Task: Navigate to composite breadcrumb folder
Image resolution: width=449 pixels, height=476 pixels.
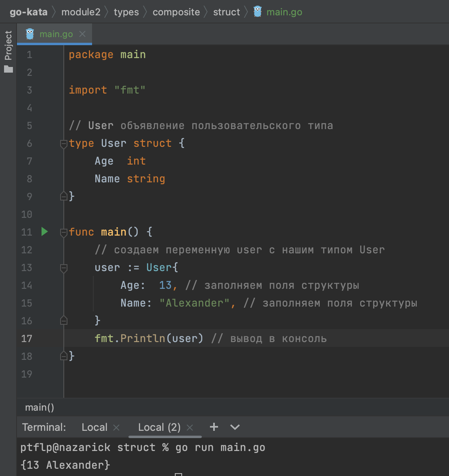Action: (x=176, y=12)
